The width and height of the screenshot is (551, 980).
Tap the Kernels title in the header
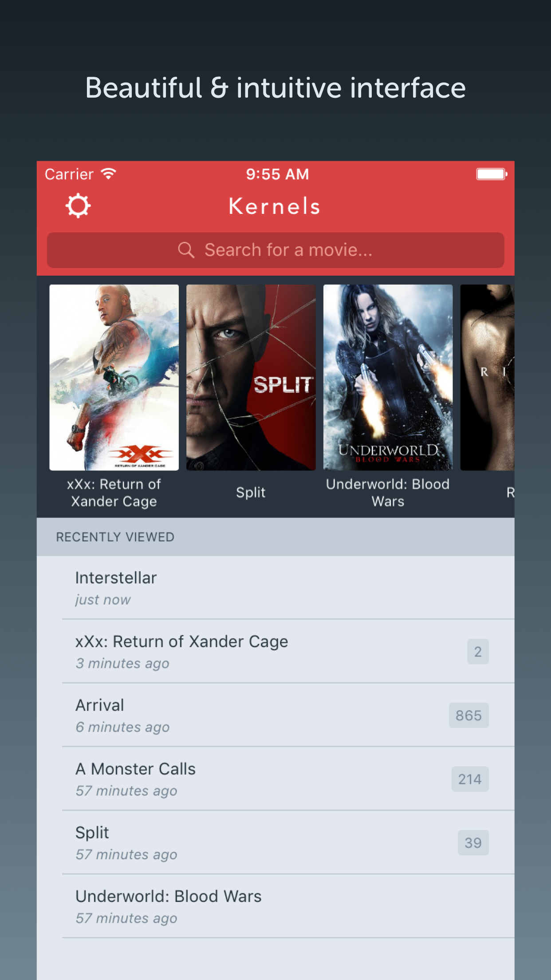[x=275, y=206]
